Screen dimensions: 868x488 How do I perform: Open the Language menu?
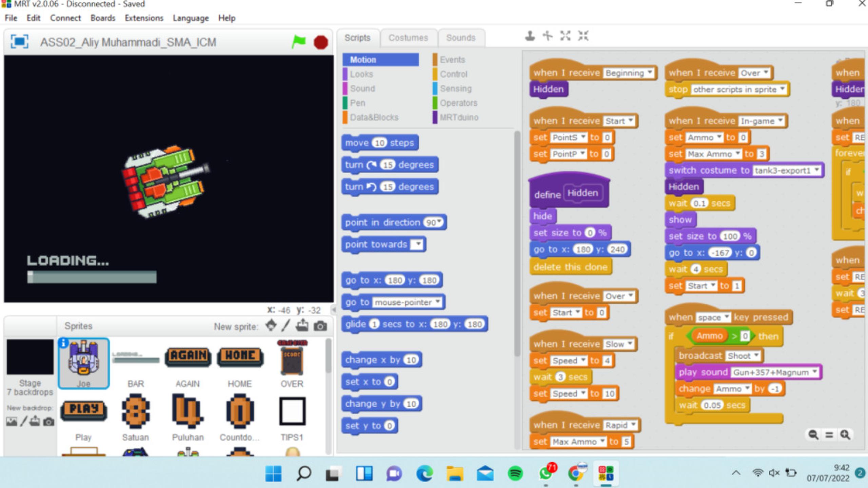[191, 18]
